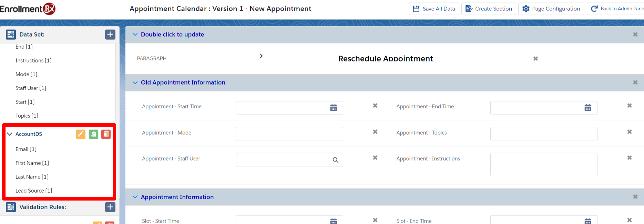Screen dimensions: 644x224
Task: Click the Appointment - Topics input field
Action: [x=543, y=134]
